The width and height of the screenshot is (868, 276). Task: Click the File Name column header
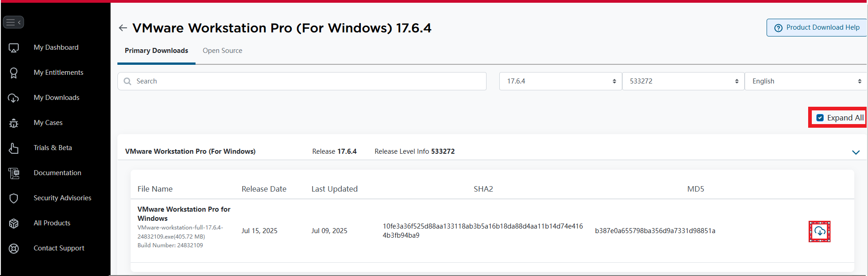pos(155,189)
